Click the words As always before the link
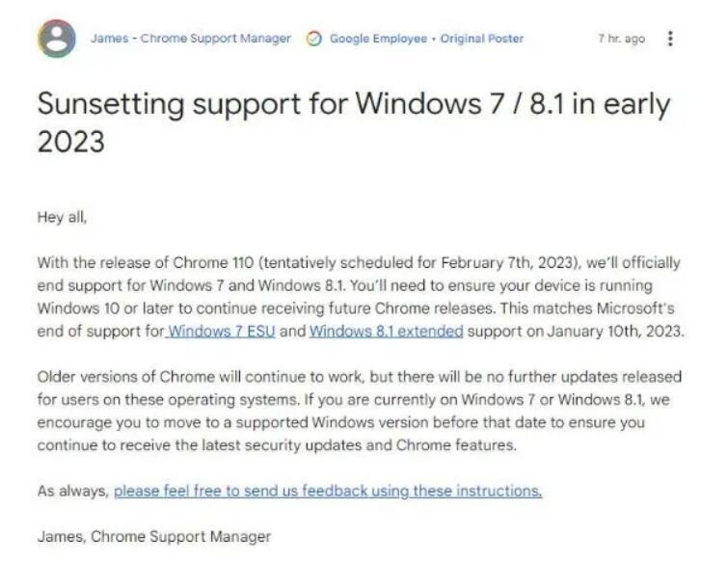This screenshot has width=728, height=563. [x=72, y=491]
